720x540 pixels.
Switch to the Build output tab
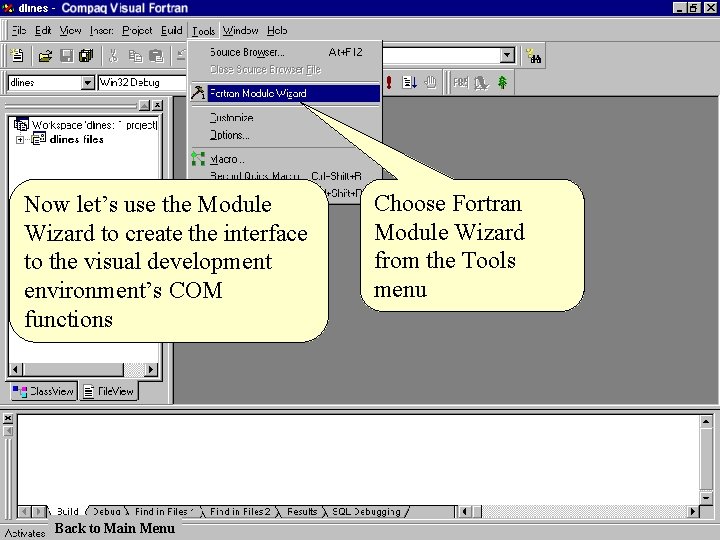point(67,512)
